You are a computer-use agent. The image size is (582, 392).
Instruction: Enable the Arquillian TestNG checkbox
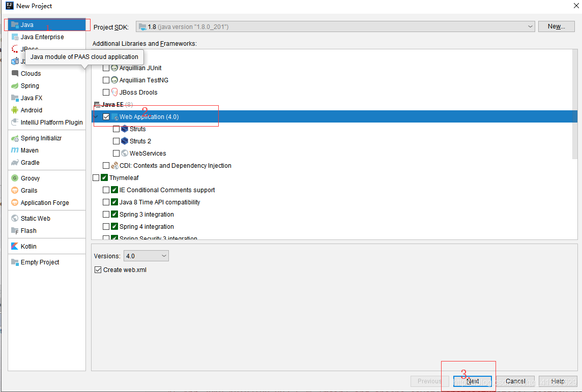coord(106,80)
